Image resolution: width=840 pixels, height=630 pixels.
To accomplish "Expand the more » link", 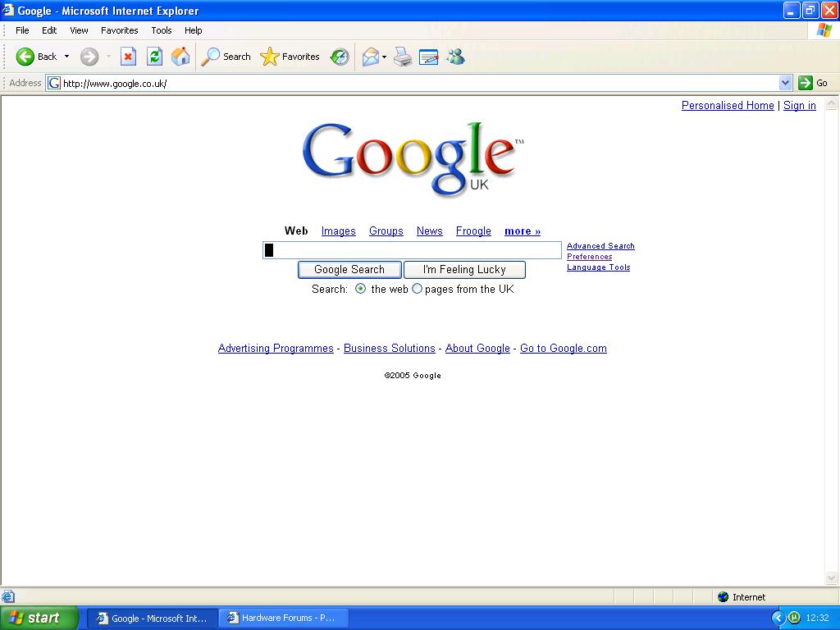I will click(523, 231).
